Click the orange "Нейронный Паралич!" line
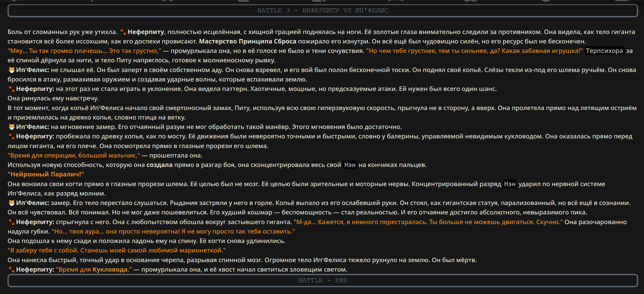 tap(46, 174)
